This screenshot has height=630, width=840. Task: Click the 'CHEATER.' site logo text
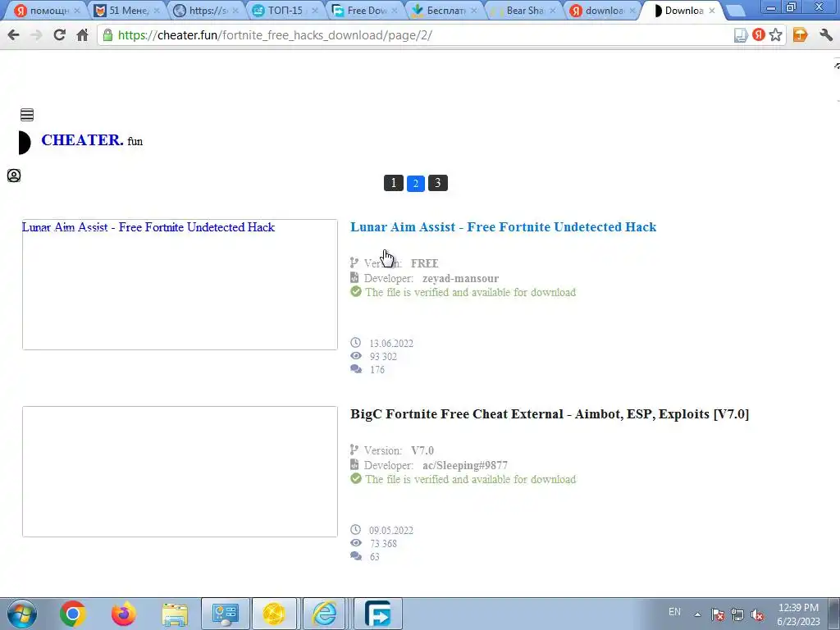pos(82,139)
